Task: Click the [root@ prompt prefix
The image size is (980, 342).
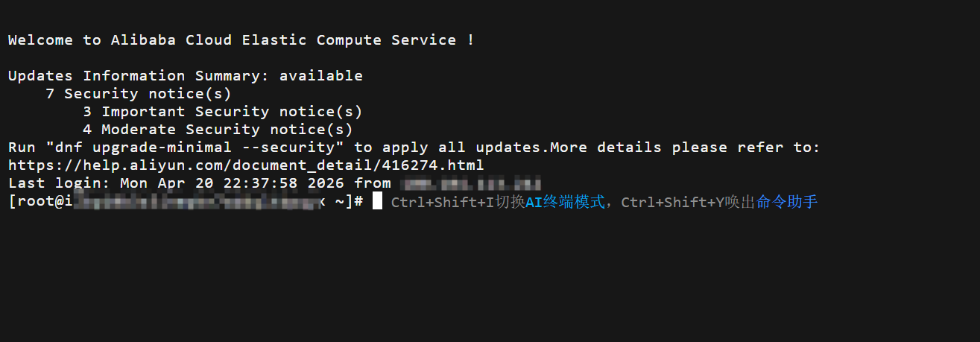Action: tap(36, 202)
